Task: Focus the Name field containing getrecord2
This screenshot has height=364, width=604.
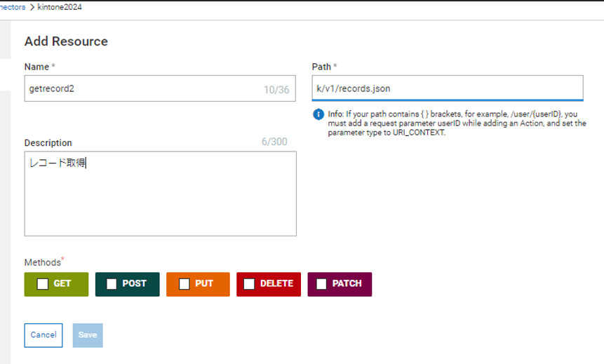Action: click(x=160, y=88)
